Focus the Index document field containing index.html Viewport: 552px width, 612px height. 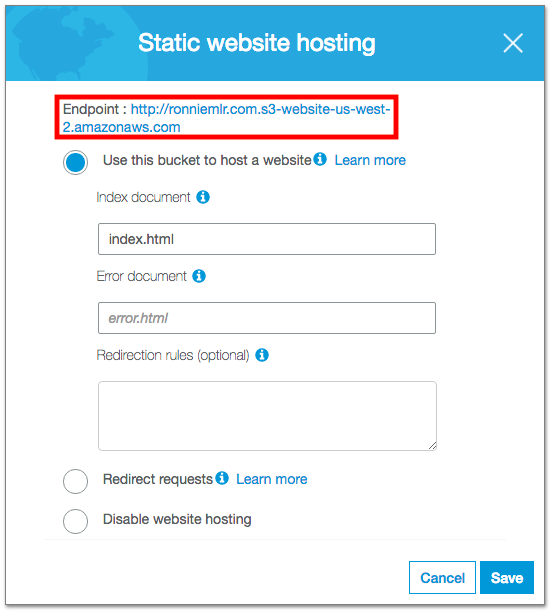coord(267,239)
